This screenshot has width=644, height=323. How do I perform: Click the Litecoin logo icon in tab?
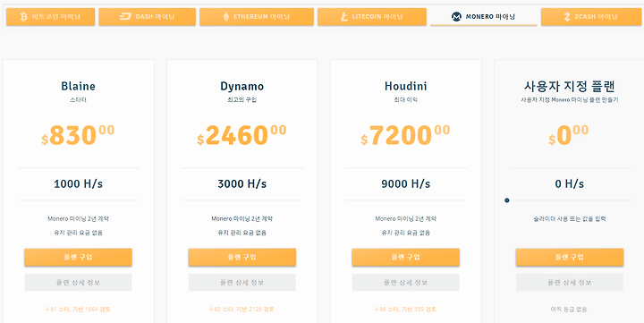(343, 17)
